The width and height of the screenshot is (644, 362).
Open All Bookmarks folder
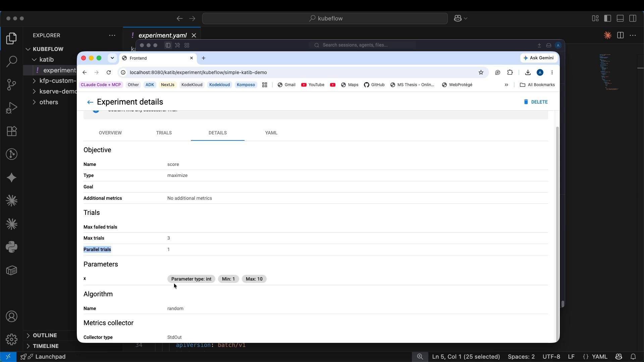[x=537, y=85]
